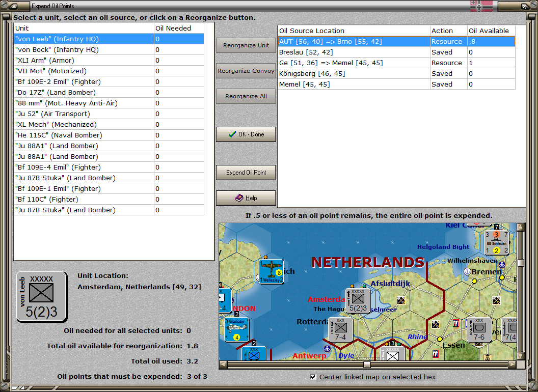
Task: Select the 7-6 armor unit near Essen
Action: click(x=479, y=329)
